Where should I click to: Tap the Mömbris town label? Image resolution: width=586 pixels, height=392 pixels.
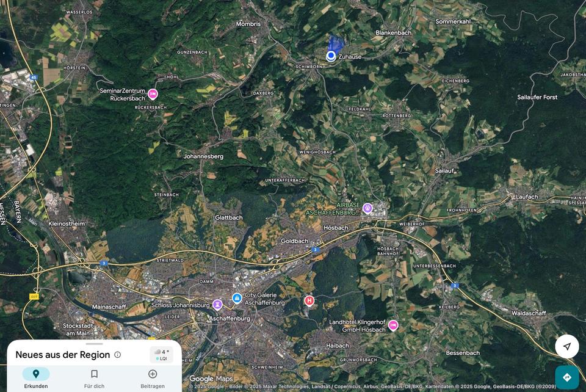point(248,24)
